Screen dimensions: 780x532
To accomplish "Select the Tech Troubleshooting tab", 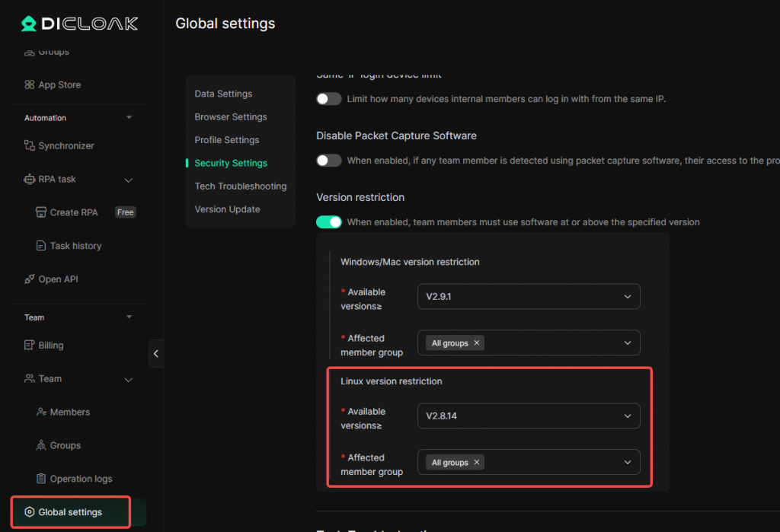I will click(x=241, y=186).
